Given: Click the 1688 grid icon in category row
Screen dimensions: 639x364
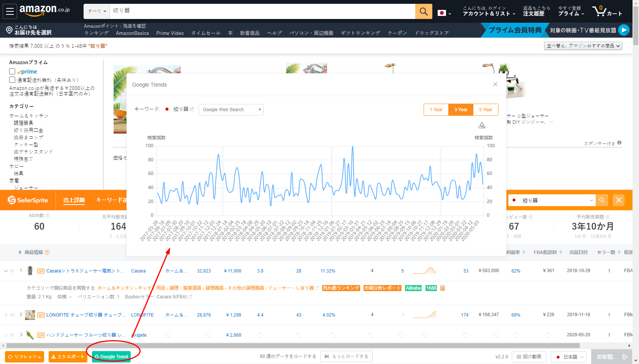Looking at the screenshot, I should pos(442,288).
